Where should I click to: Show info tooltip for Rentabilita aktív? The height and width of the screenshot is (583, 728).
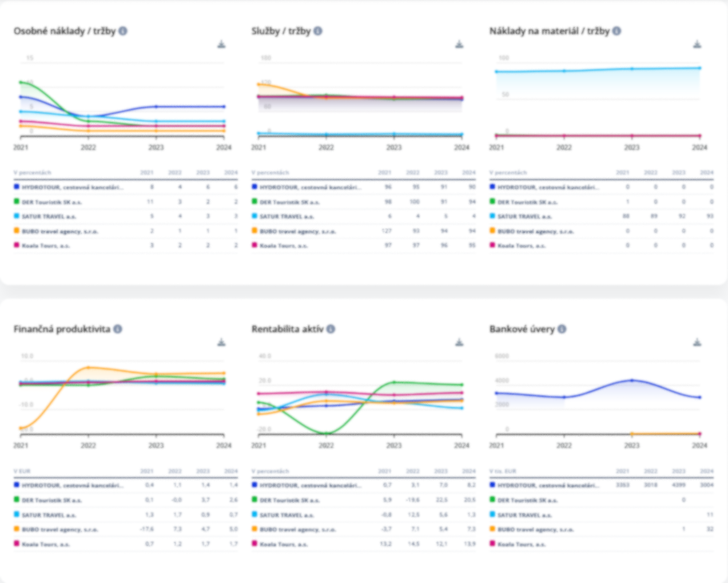[331, 329]
